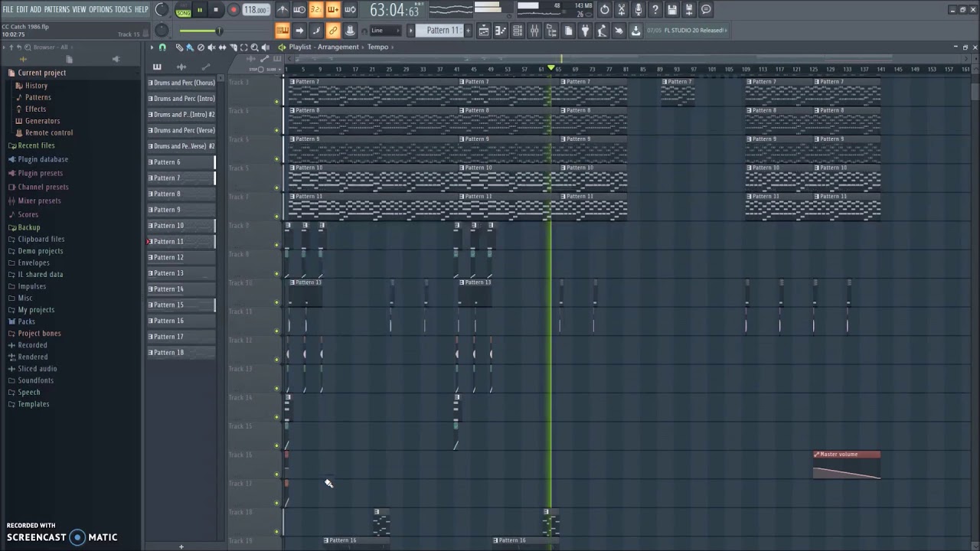Open the OPTIONS menu
The height and width of the screenshot is (551, 980).
pyautogui.click(x=100, y=9)
